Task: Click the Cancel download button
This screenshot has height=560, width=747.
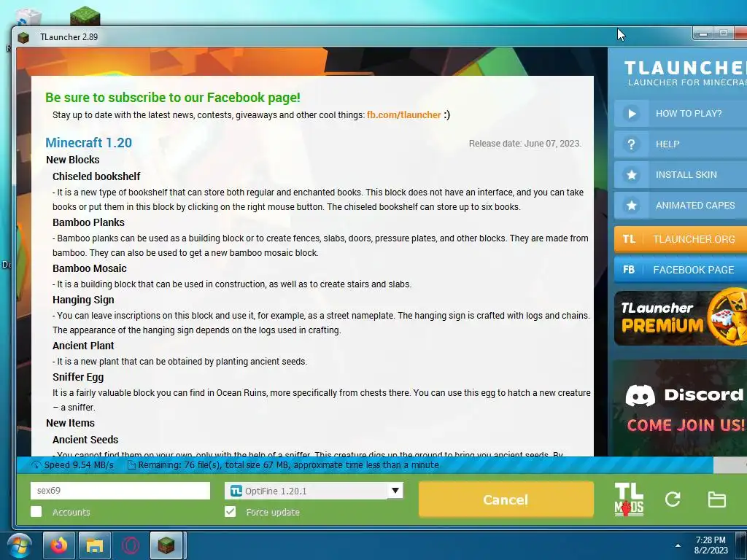Action: (506, 499)
